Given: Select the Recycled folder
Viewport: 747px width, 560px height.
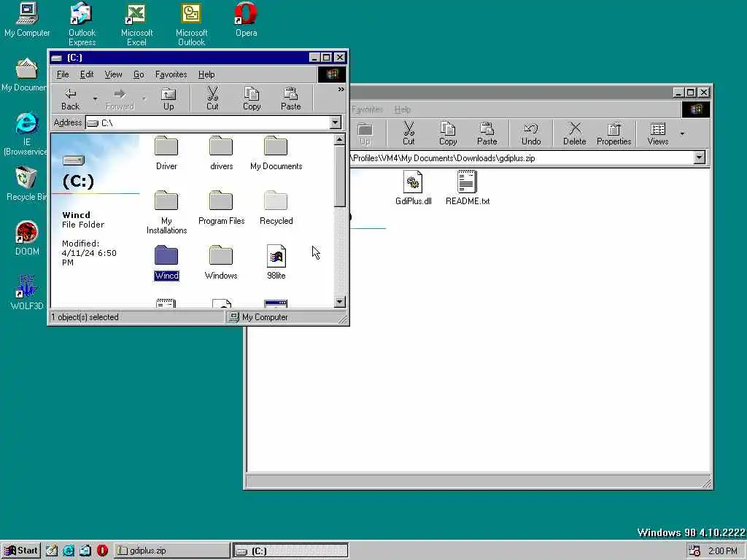Looking at the screenshot, I should tap(276, 208).
